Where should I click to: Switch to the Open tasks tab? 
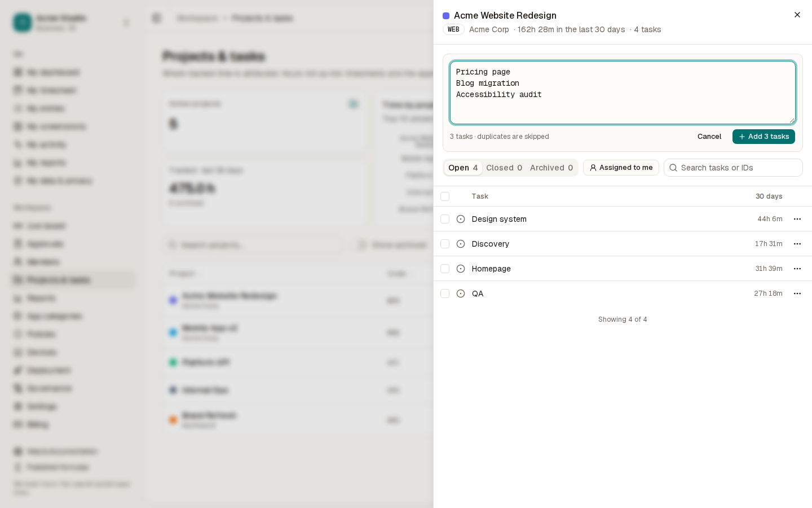click(463, 168)
